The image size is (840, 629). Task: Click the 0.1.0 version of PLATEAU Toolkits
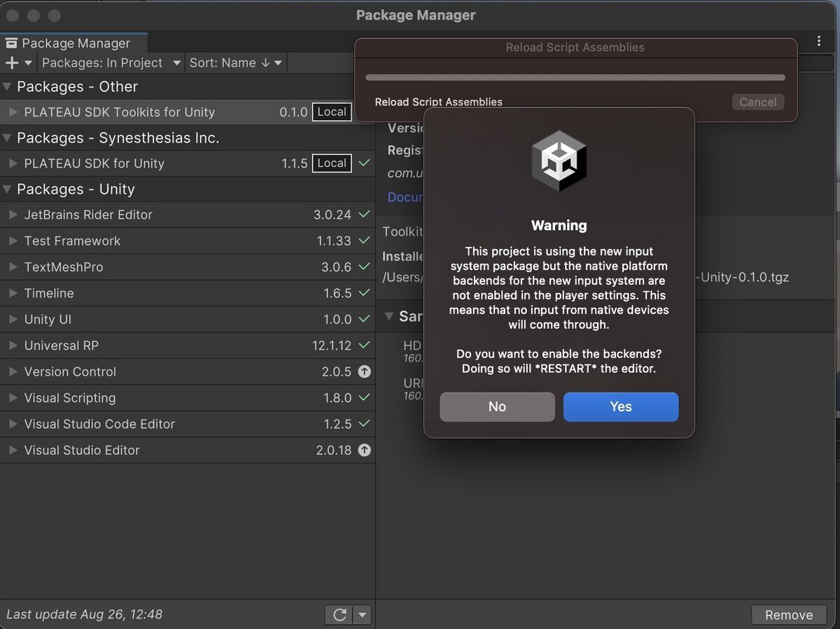[293, 112]
